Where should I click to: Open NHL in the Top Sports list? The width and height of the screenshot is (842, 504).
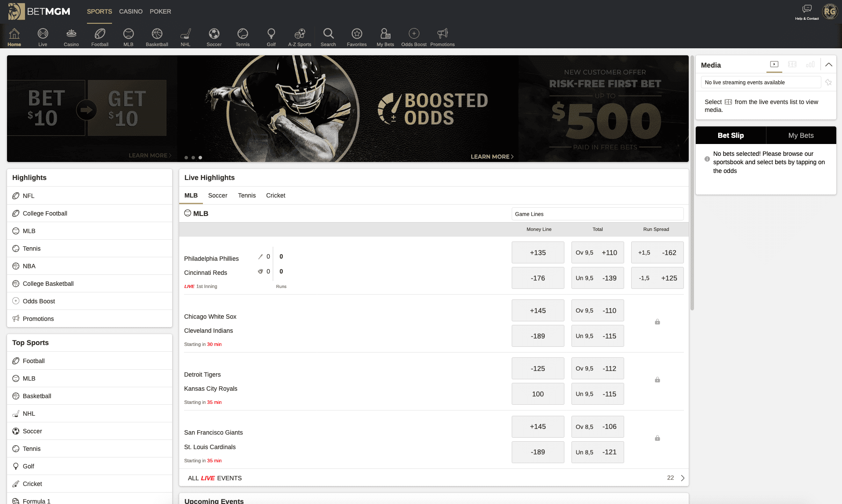pyautogui.click(x=90, y=414)
